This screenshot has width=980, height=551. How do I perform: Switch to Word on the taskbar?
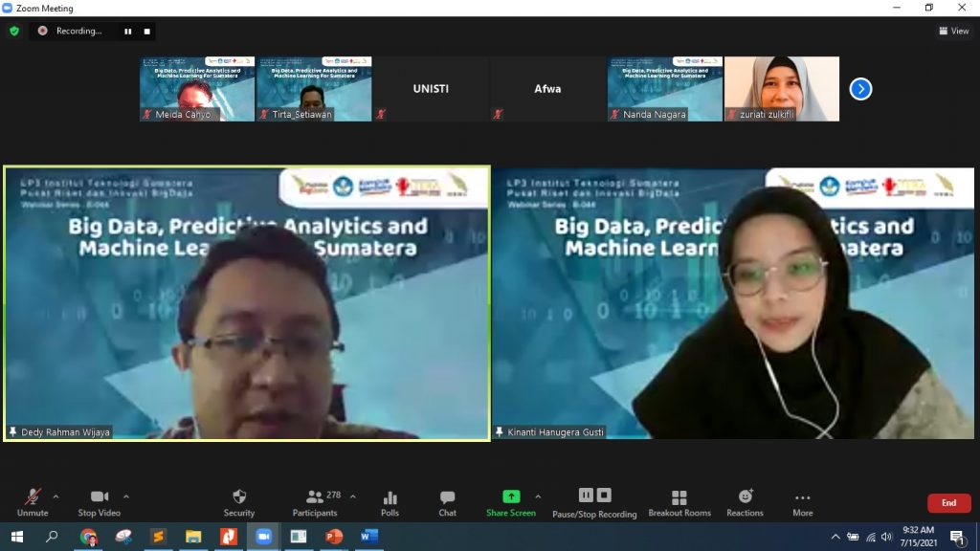(x=368, y=537)
